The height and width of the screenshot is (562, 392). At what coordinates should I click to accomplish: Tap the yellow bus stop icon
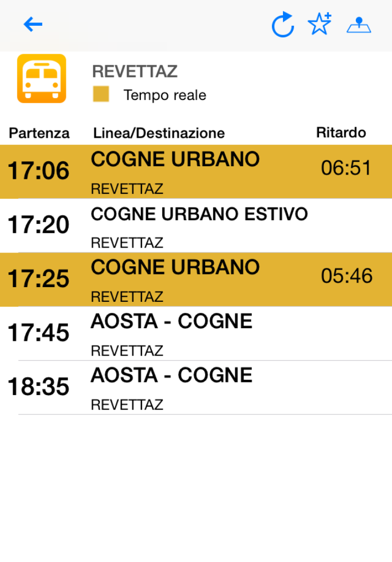click(x=42, y=78)
